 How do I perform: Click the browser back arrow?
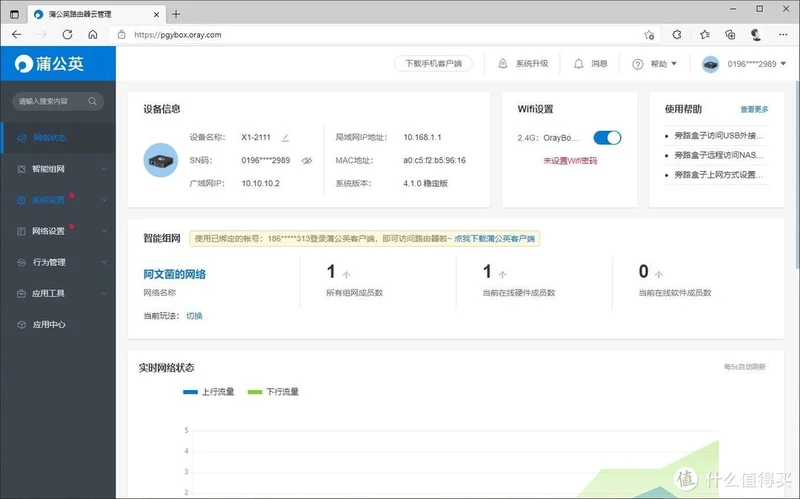point(17,35)
